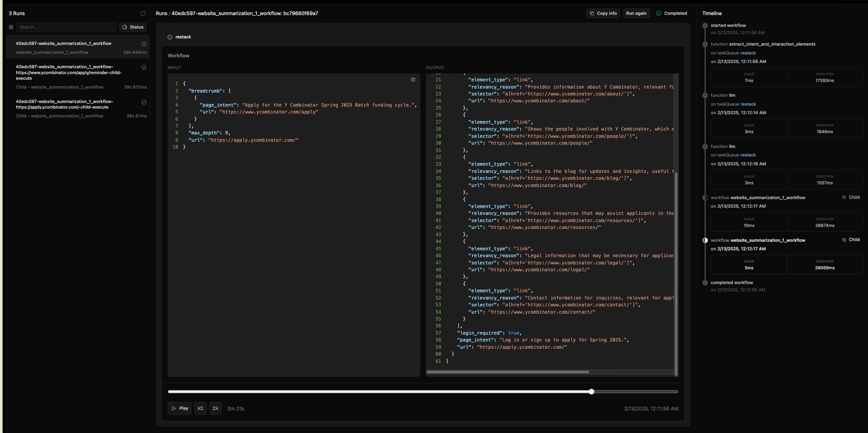This screenshot has width=868, height=433.
Task: Open second Child workflow link icon
Action: (844, 240)
